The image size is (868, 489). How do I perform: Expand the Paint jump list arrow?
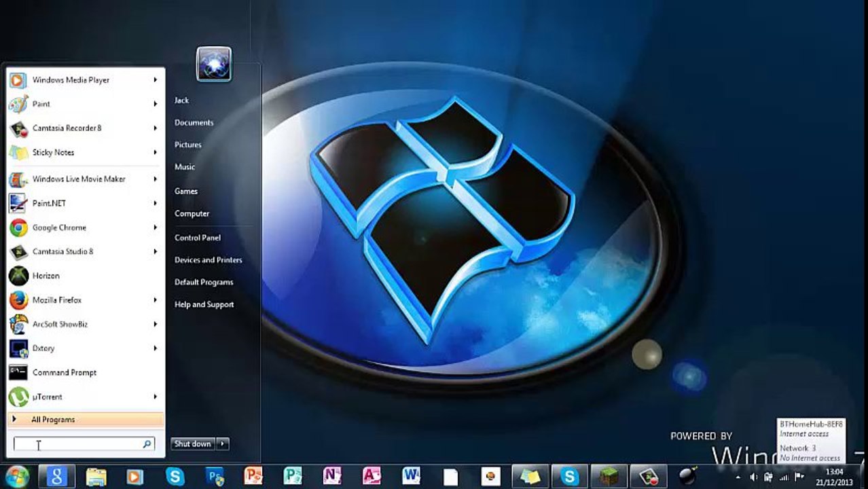(155, 104)
